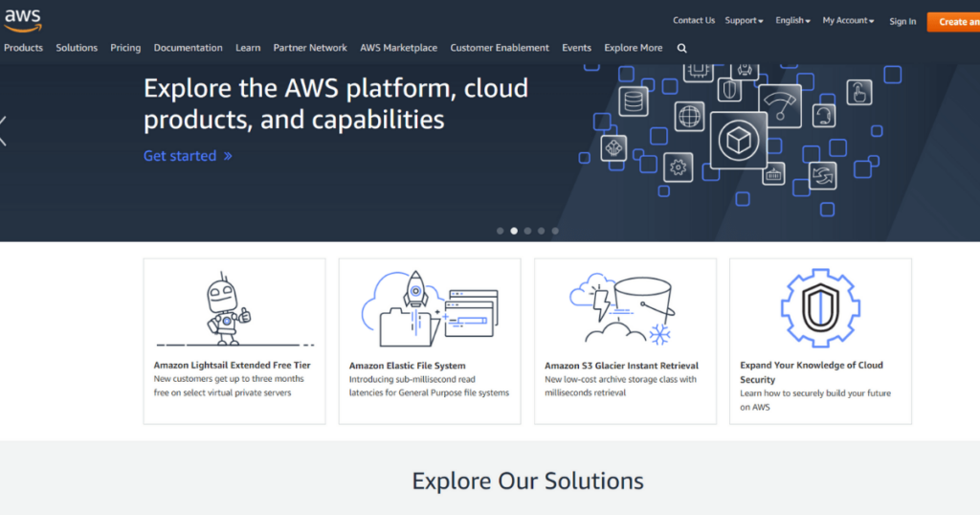Image resolution: width=980 pixels, height=515 pixels.
Task: Select the first carousel dot
Action: coord(500,231)
